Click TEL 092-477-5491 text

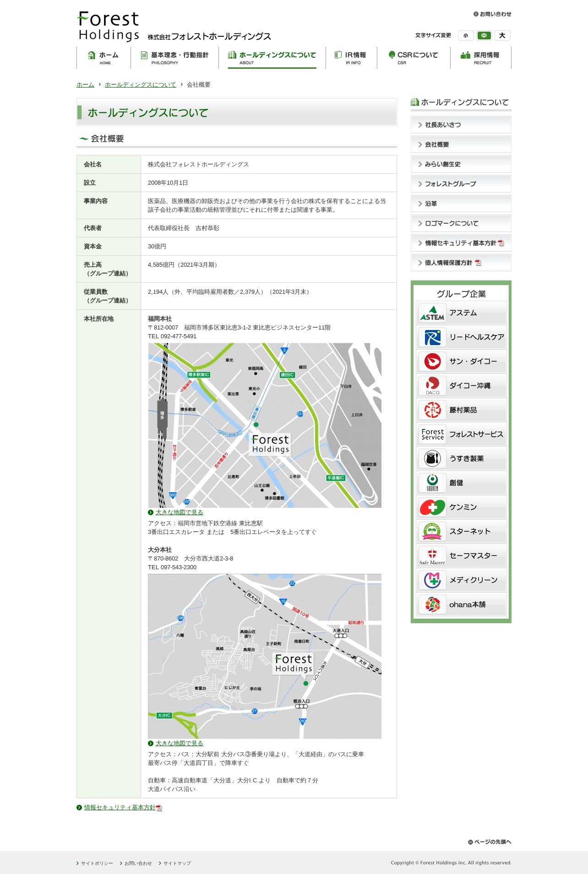pyautogui.click(x=172, y=336)
